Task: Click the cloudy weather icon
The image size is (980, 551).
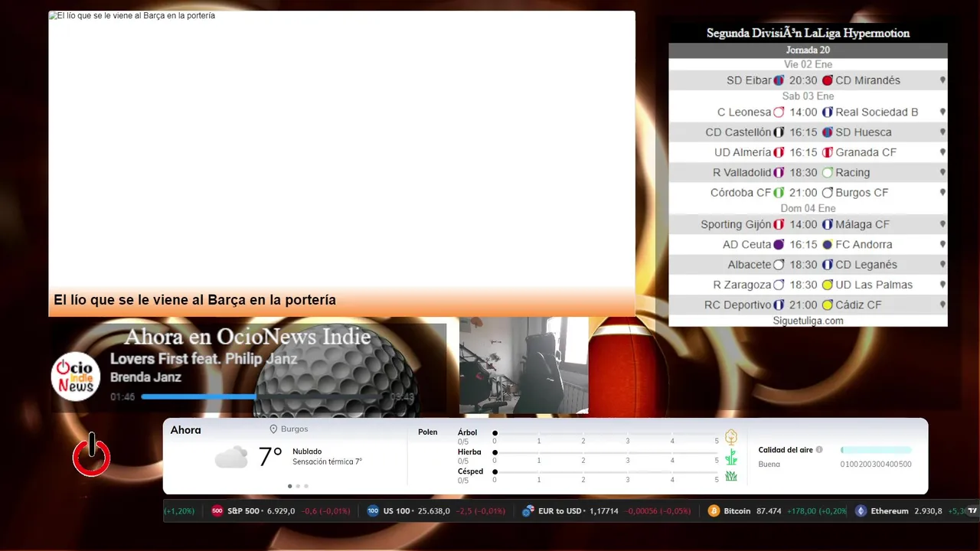Action: coord(231,457)
